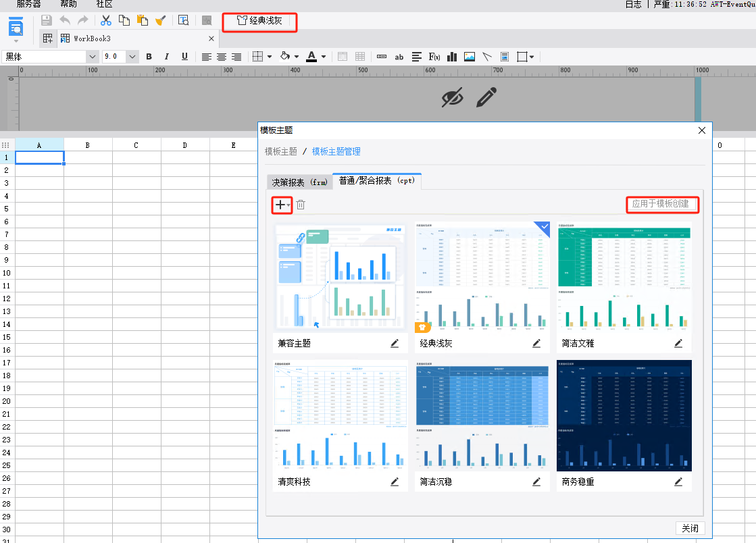Expand the cell border style dropdown arrow

(270, 57)
